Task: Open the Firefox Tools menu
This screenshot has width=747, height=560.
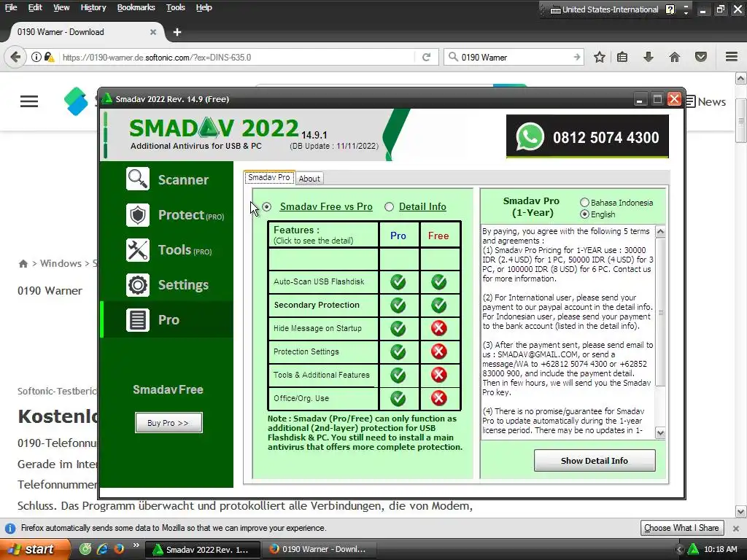Action: 175,7
